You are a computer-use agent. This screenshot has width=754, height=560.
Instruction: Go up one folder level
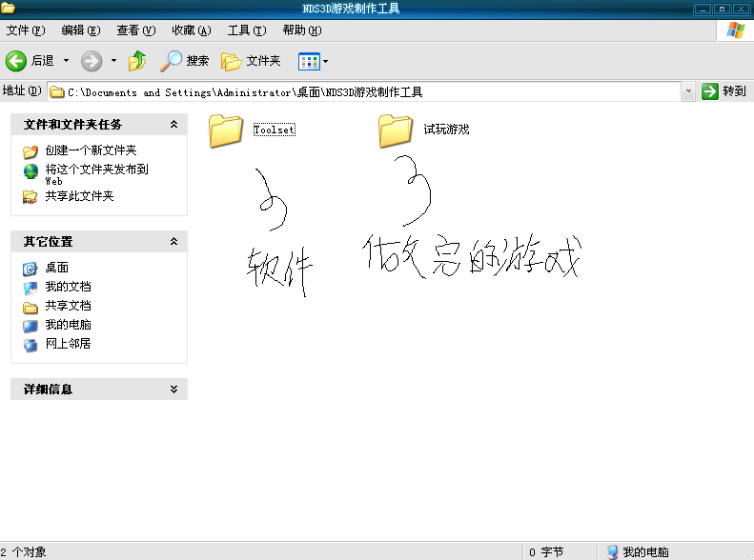click(137, 61)
